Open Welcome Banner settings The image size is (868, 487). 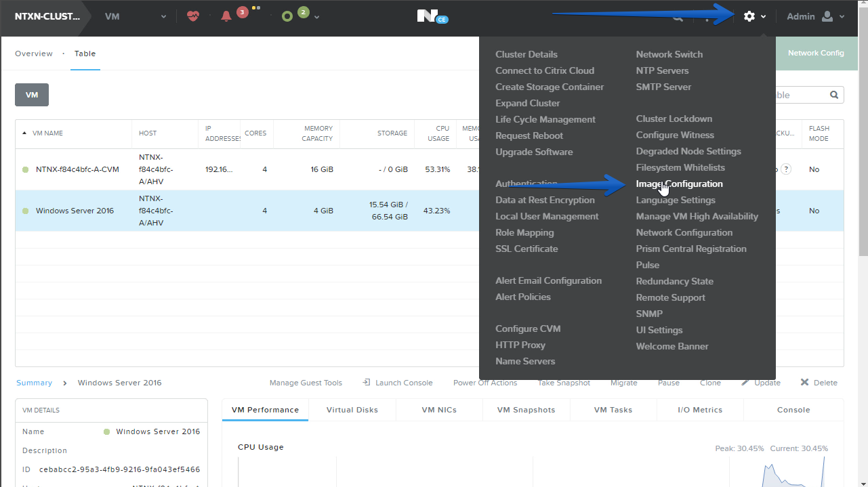672,346
